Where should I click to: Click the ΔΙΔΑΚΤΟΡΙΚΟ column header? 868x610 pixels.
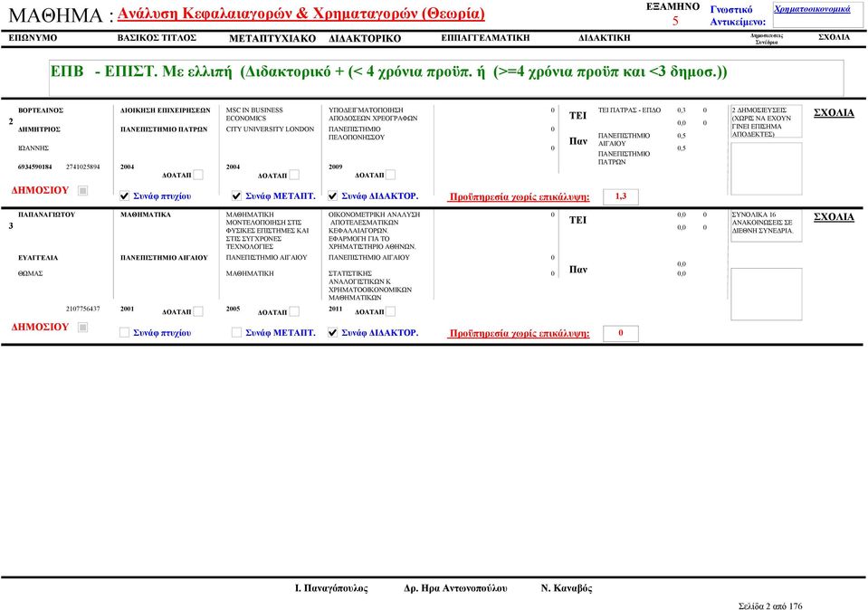365,38
